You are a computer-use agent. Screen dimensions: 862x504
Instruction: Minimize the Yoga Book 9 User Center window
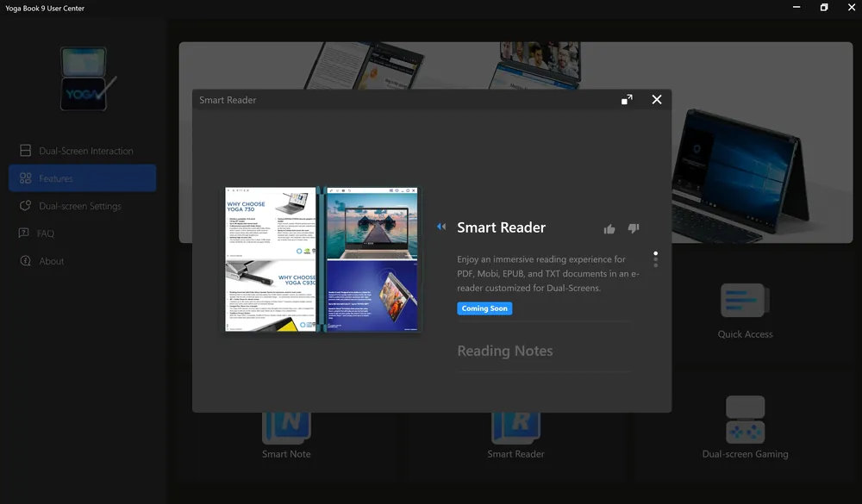(796, 7)
